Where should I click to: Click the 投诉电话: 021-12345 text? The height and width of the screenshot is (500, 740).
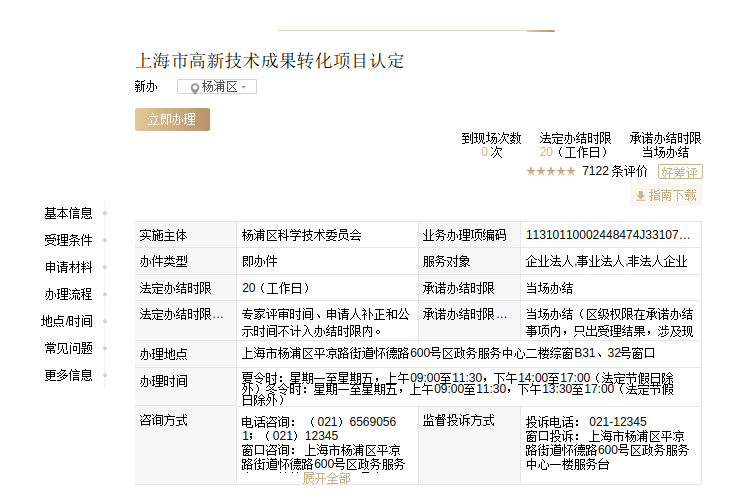[x=586, y=422]
